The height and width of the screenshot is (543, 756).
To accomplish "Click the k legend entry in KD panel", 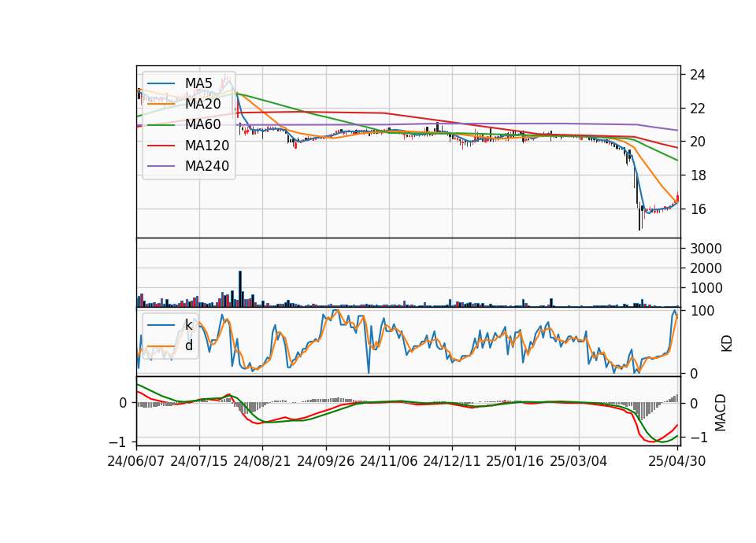I will [189, 325].
